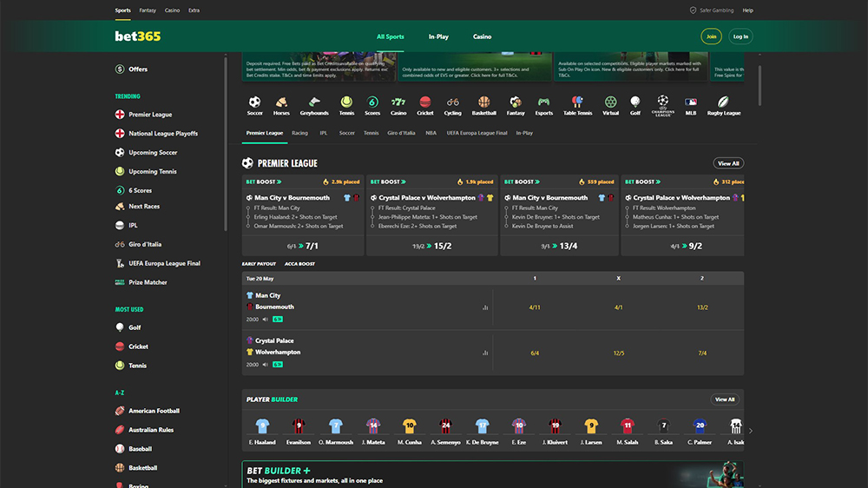Screen dimensions: 868x488
Task: Select Man City win odds 4/11
Action: [x=535, y=307]
